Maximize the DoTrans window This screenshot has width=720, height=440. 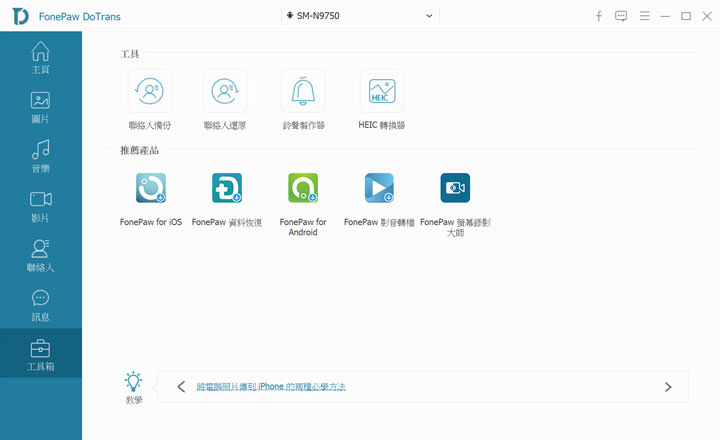(686, 16)
